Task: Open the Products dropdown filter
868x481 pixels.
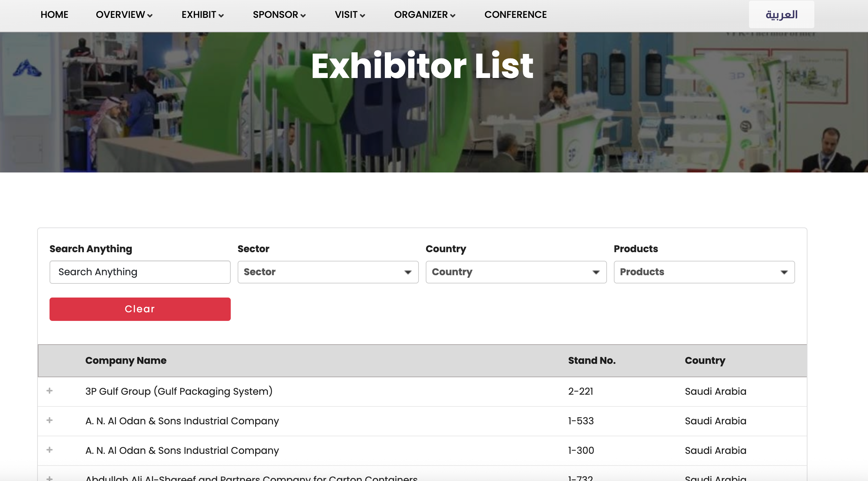Action: pyautogui.click(x=704, y=272)
